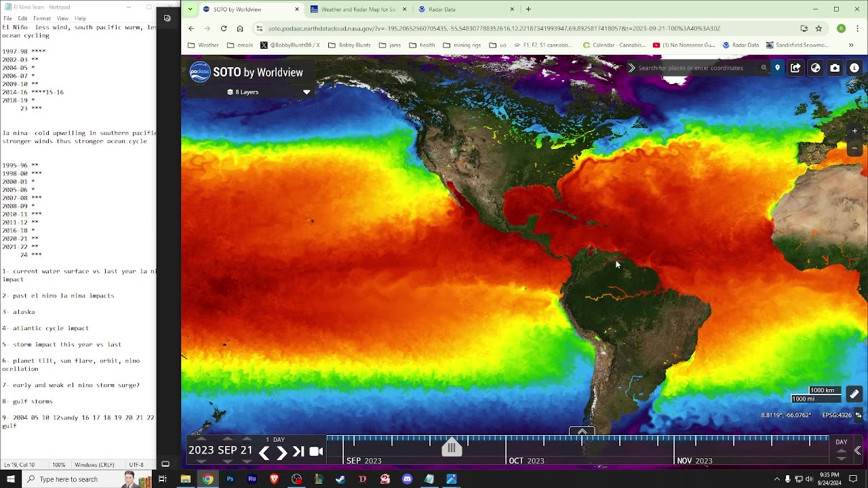Viewport: 868px width, 488px height.
Task: Open the measure distance ruler tool
Action: [x=854, y=394]
